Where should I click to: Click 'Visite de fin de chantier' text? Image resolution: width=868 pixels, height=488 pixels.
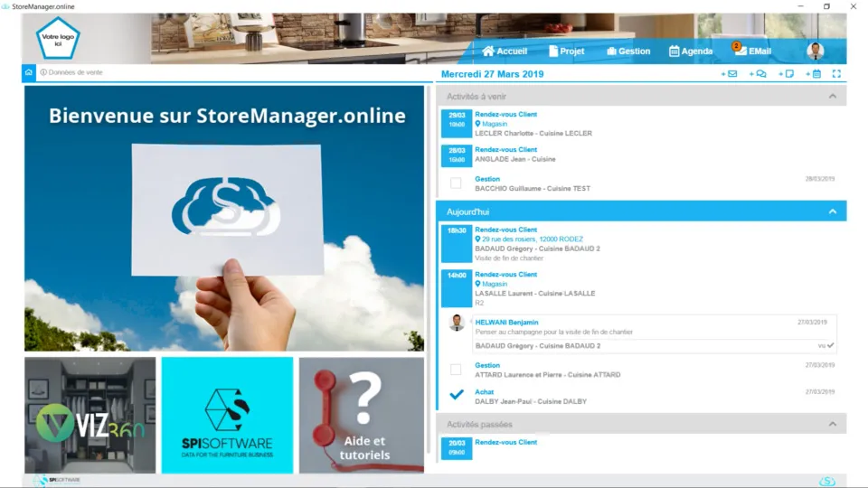509,258
